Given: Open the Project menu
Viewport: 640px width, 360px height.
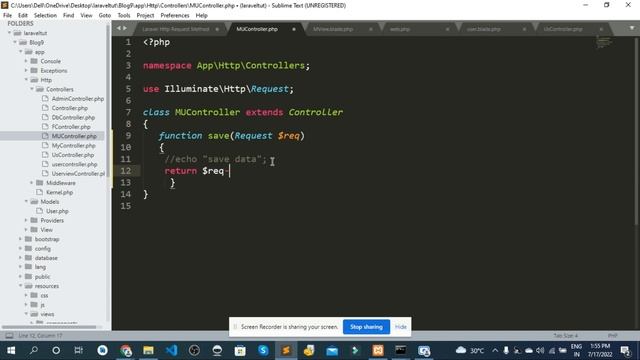Looking at the screenshot, I should (x=145, y=15).
